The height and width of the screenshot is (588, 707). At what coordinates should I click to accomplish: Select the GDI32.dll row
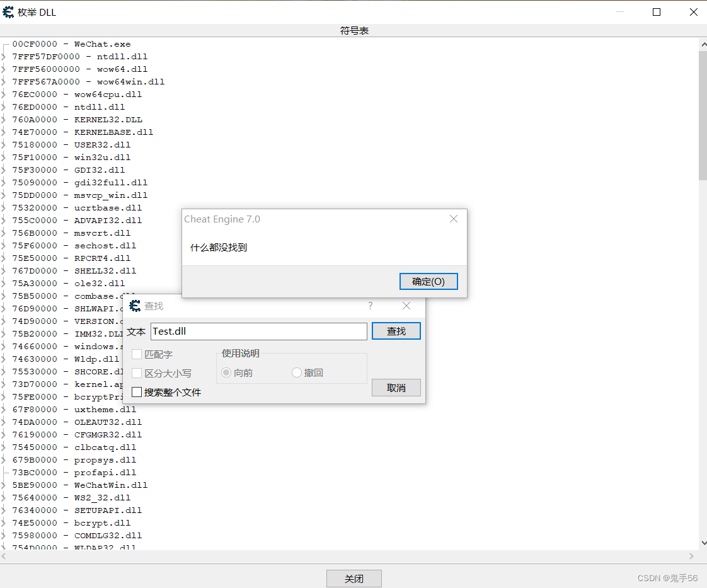pyautogui.click(x=69, y=170)
